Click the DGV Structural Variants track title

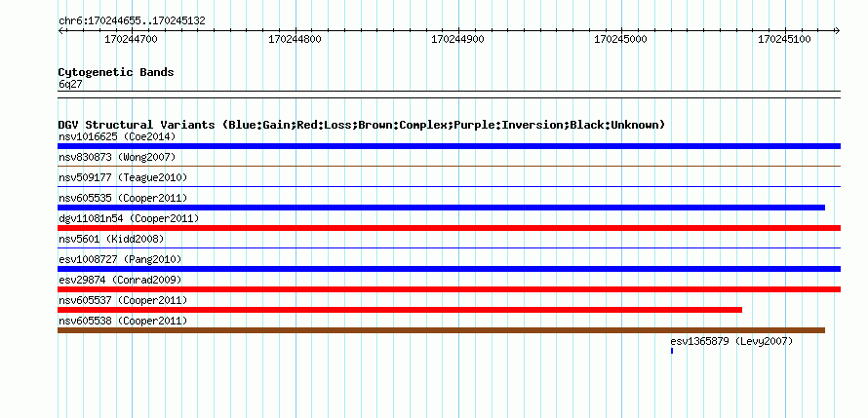point(362,125)
